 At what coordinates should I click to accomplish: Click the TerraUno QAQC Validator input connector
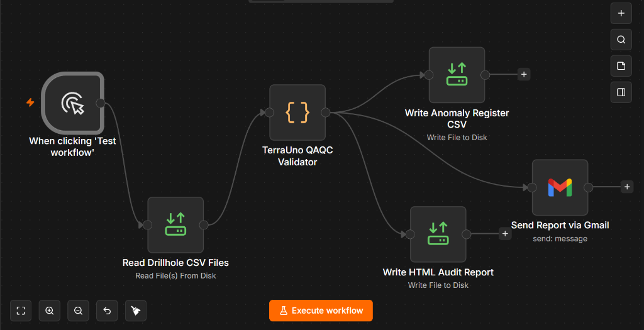pos(269,113)
